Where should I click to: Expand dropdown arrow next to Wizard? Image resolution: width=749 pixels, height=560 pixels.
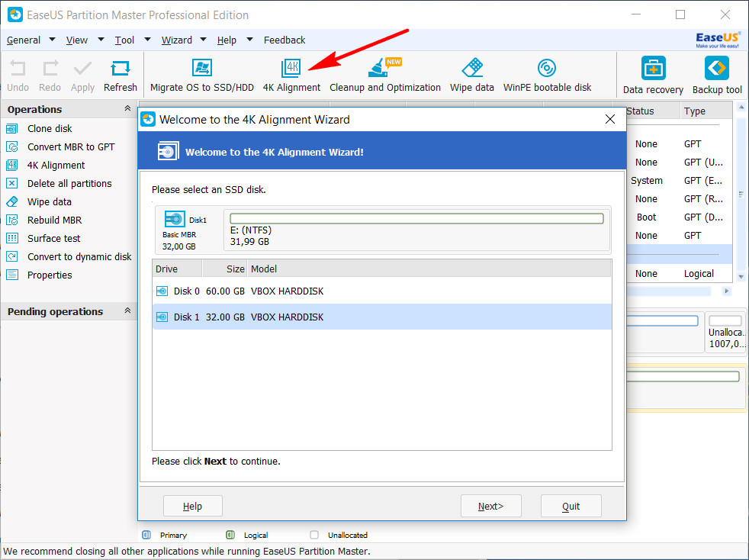(203, 39)
